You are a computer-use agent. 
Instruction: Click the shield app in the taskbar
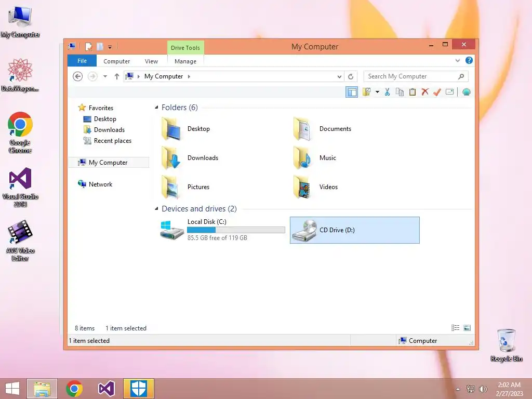point(138,389)
